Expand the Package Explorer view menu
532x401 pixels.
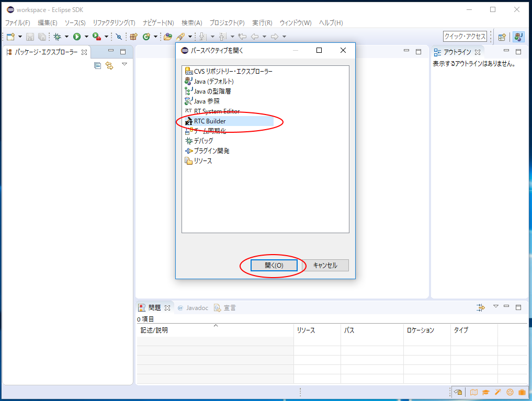point(124,64)
